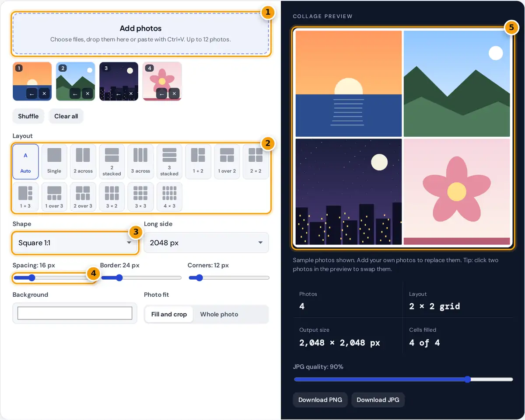525x420 pixels.
Task: Shuffle the photo order
Action: pos(28,116)
